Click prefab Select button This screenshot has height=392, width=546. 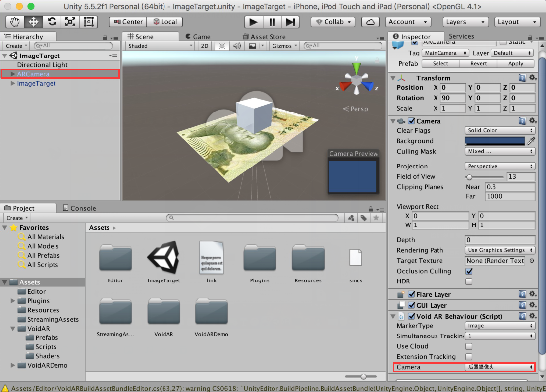pyautogui.click(x=440, y=63)
